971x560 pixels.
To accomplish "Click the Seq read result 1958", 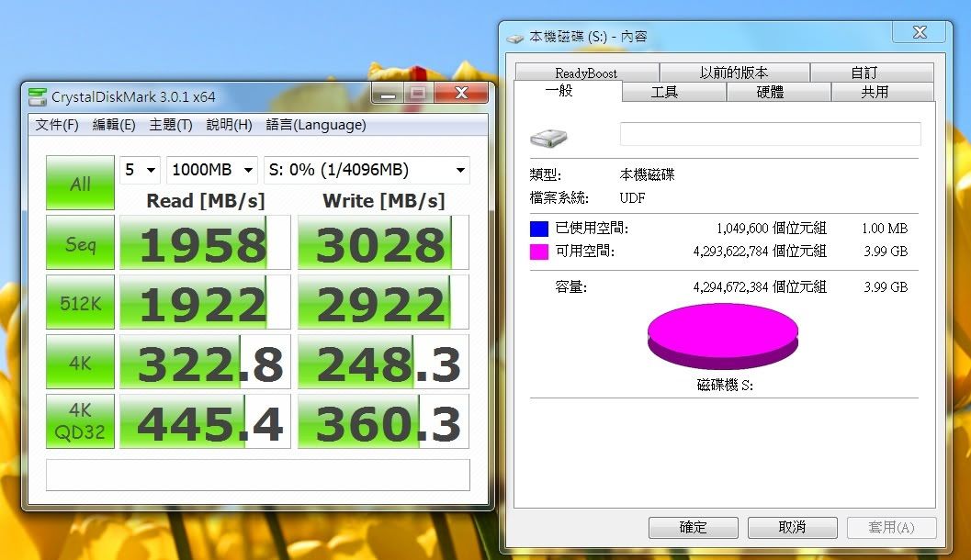I will [x=205, y=242].
